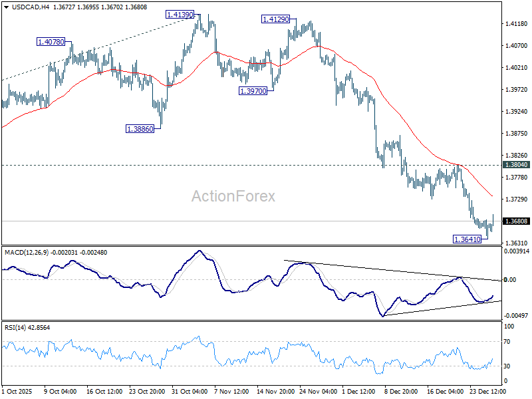The width and height of the screenshot is (532, 399).
Task: Click the 24 Nov 04:00 time label
Action: [x=319, y=391]
